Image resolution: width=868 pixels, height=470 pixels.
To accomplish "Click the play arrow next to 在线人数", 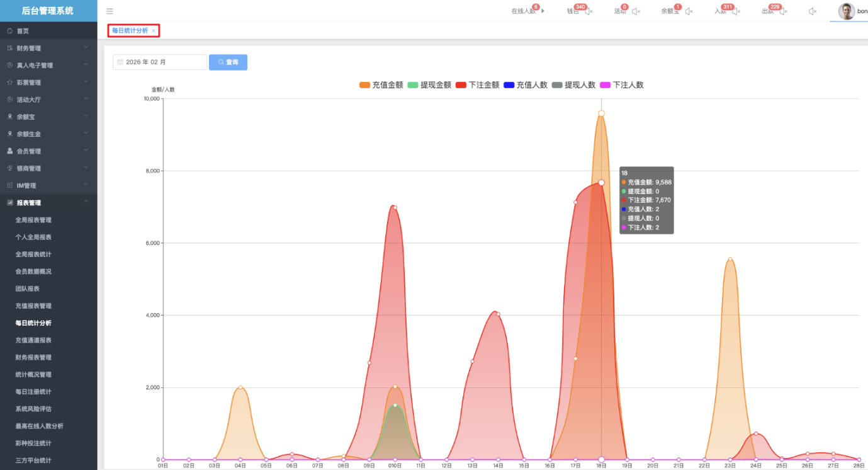I will pos(543,11).
